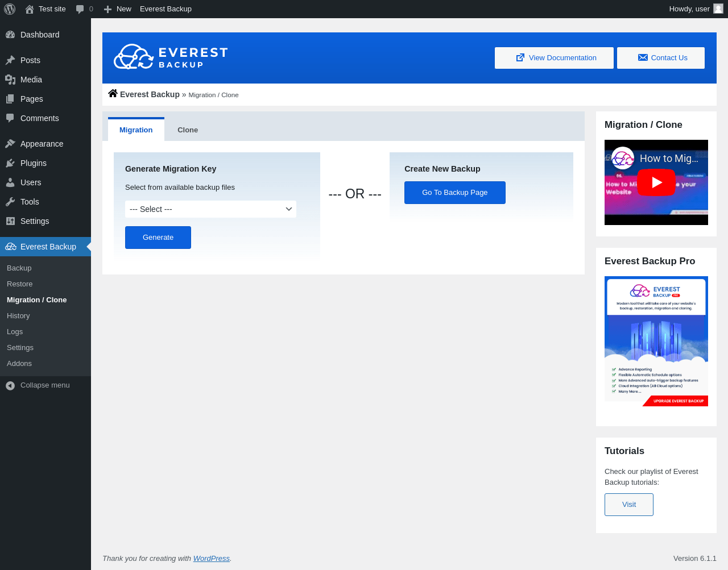This screenshot has width=728, height=570.
Task: Open the Dashboard menu label
Action: 40,35
